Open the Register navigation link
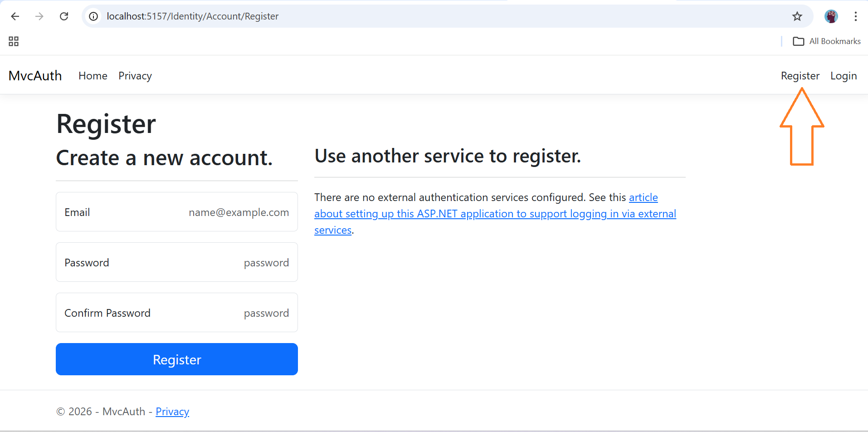868x432 pixels. 800,76
